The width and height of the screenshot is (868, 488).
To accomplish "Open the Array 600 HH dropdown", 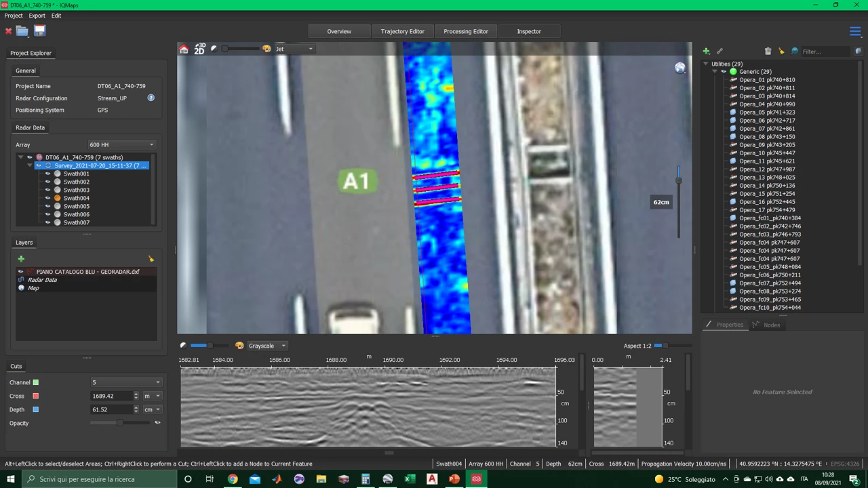I will pyautogui.click(x=121, y=144).
